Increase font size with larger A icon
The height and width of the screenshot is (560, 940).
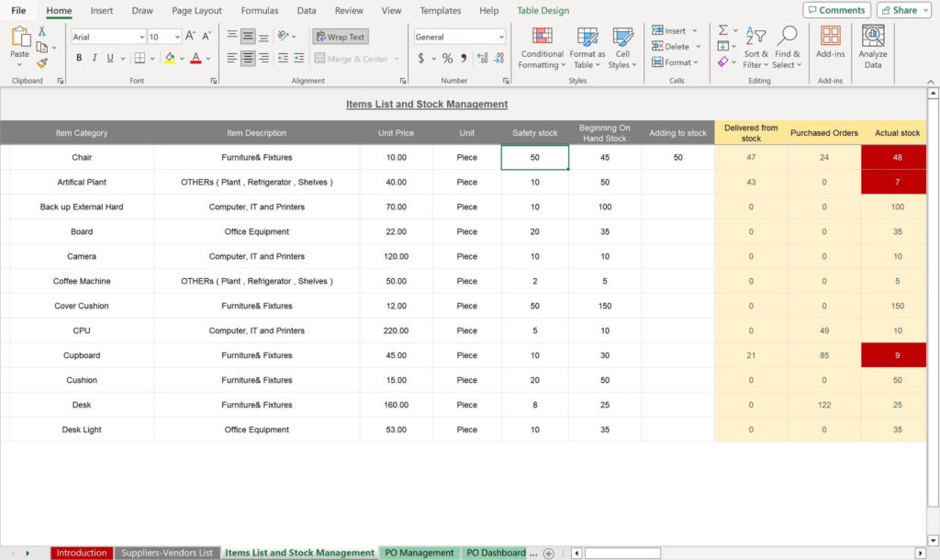click(x=190, y=37)
